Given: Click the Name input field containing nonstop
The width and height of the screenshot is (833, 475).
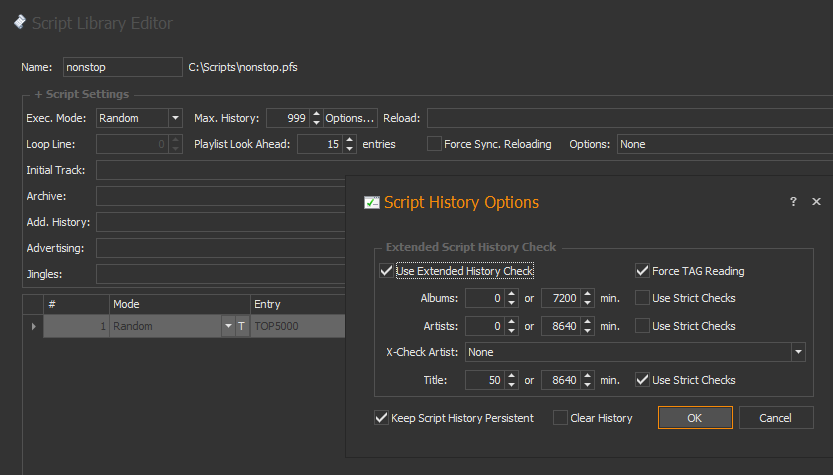Looking at the screenshot, I should point(123,67).
